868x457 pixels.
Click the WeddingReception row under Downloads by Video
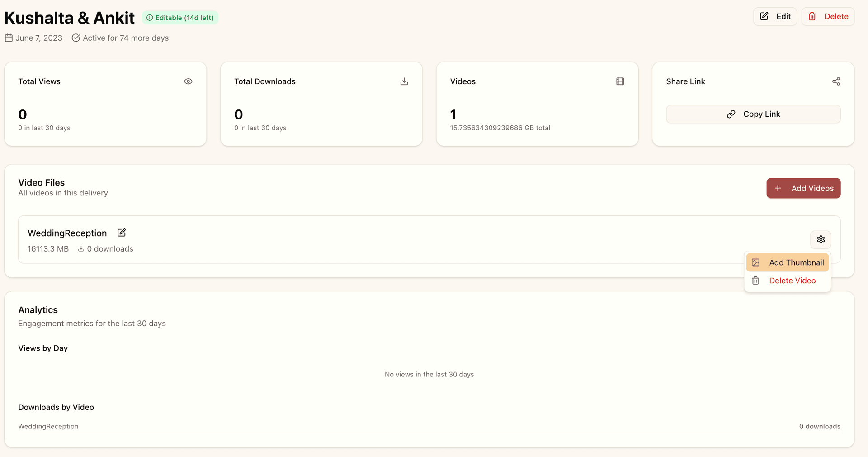pos(48,426)
